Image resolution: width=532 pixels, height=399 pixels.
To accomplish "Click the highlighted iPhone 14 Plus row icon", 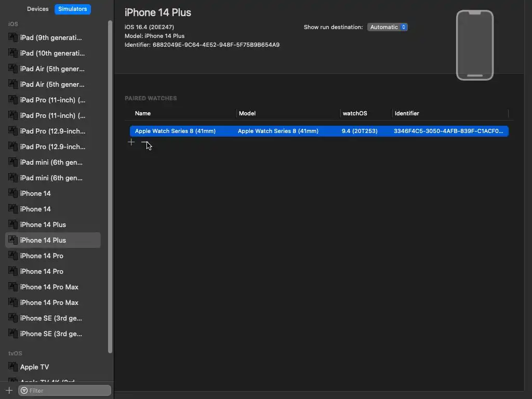I will coord(13,240).
